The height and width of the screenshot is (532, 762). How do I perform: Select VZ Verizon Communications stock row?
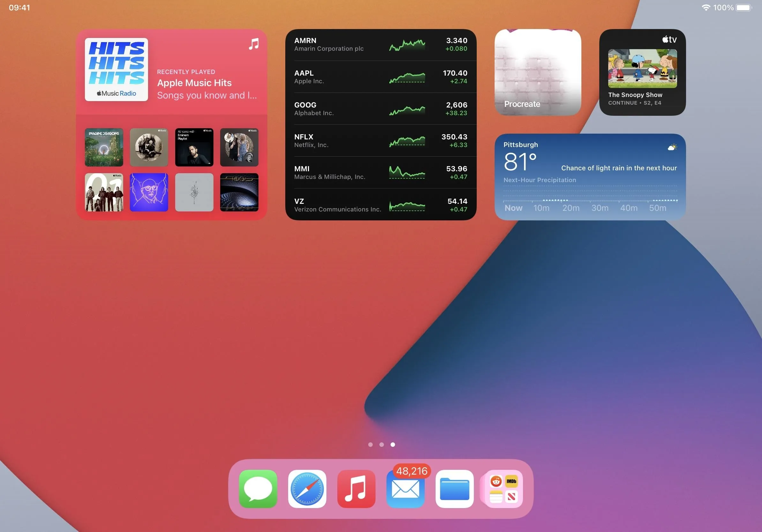pyautogui.click(x=381, y=205)
